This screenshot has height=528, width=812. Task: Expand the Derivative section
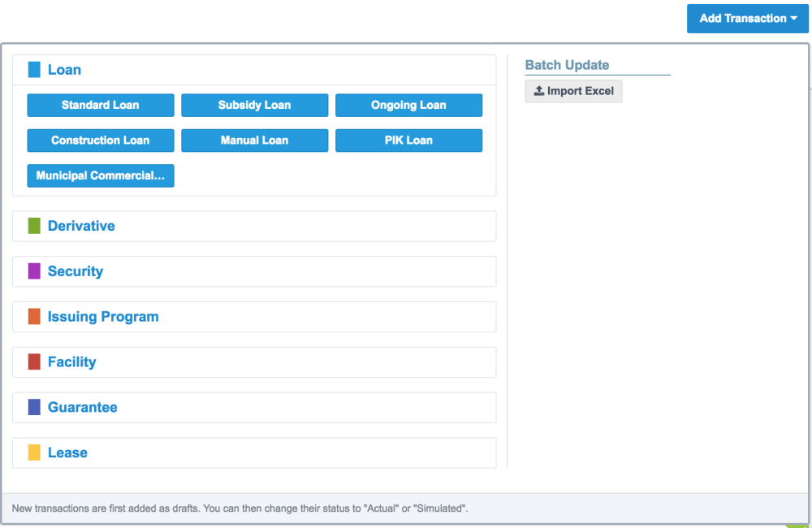[x=254, y=226]
